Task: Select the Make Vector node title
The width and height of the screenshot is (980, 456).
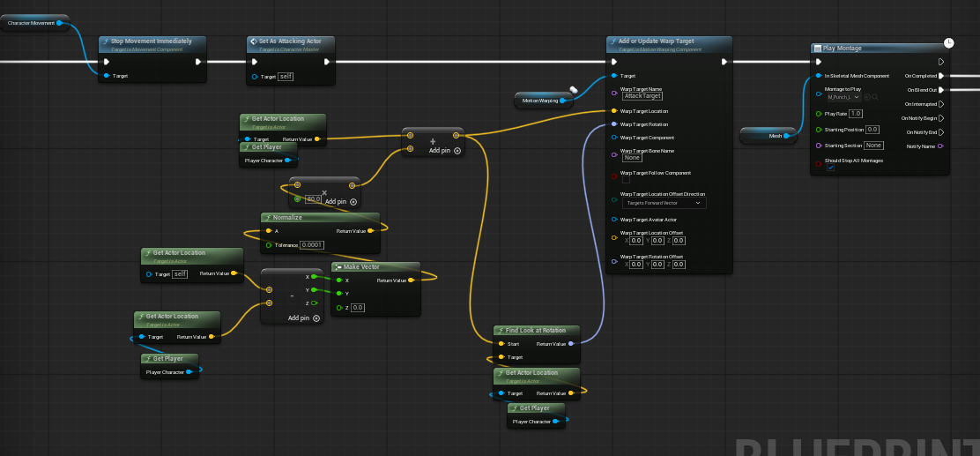Action: (361, 267)
